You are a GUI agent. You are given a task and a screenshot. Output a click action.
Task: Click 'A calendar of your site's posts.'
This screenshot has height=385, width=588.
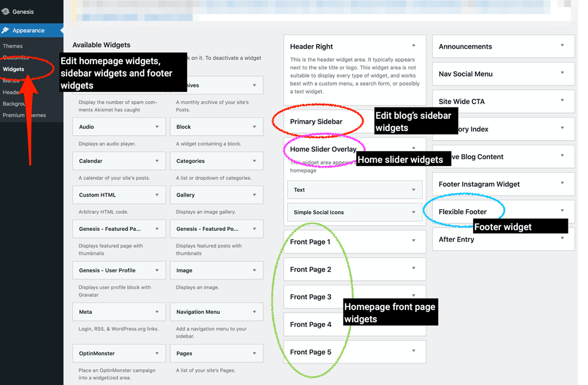(x=114, y=178)
